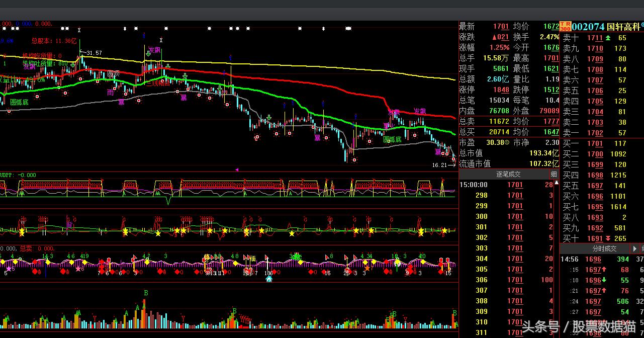Click the 市盈 info circle icon
The width and height of the screenshot is (644, 338).
509,143
